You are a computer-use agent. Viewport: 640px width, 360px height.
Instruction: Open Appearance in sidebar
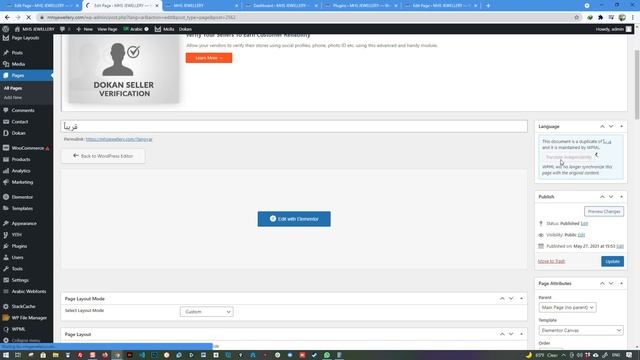[x=24, y=223]
